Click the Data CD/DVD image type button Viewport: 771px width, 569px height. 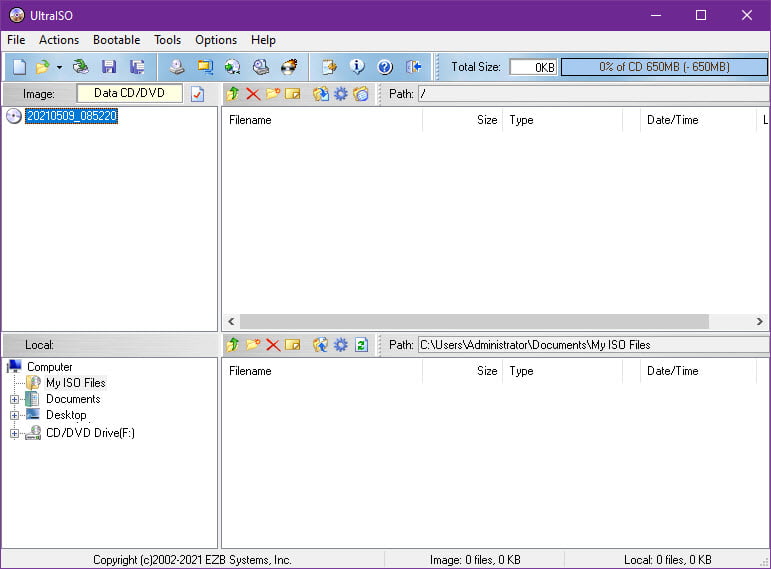[129, 93]
